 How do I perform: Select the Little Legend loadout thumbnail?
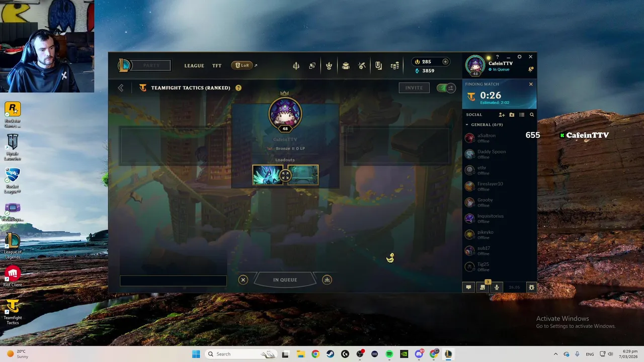coord(267,175)
